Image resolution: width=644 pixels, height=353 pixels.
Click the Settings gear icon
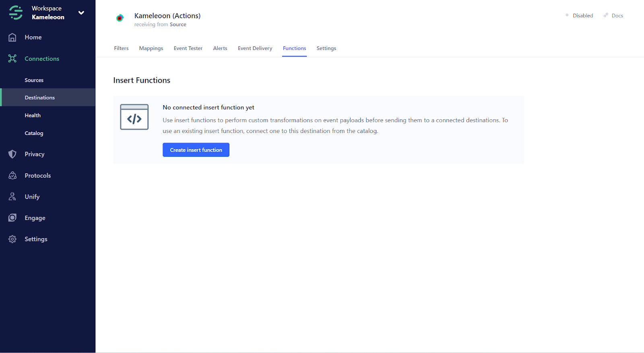click(12, 239)
